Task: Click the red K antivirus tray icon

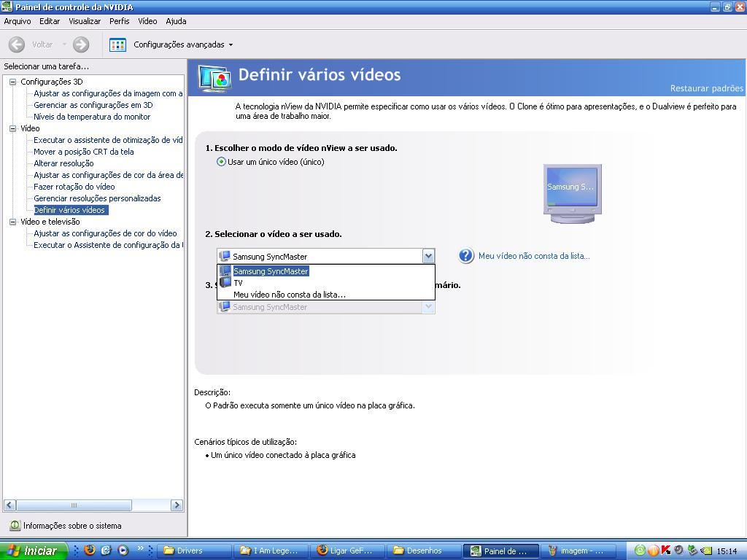Action: point(666,551)
